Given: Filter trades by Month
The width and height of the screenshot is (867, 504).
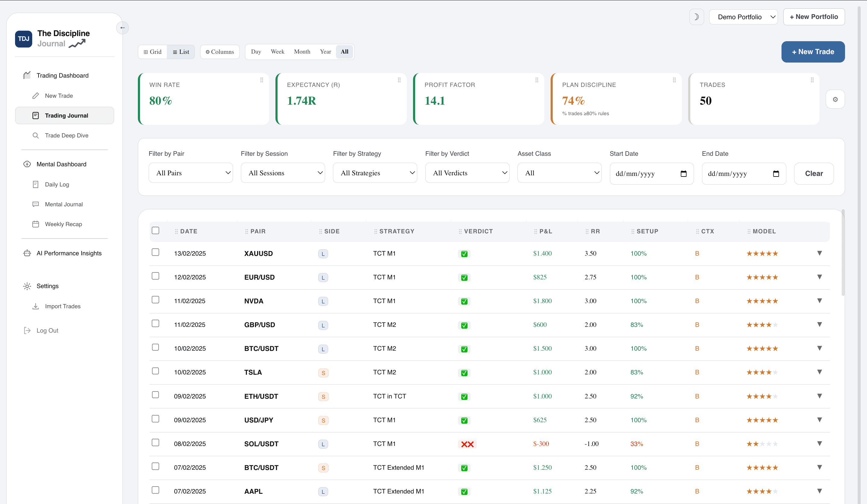Looking at the screenshot, I should 302,51.
